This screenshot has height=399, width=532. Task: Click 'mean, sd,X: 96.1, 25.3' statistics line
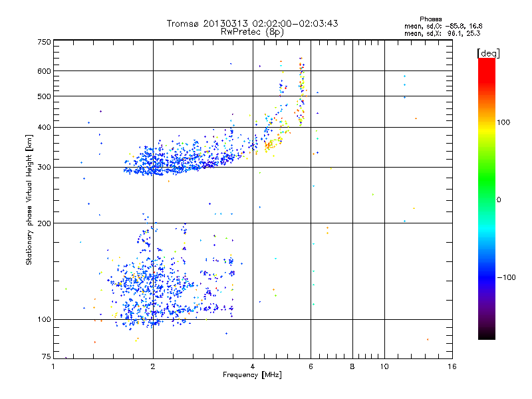coord(442,33)
